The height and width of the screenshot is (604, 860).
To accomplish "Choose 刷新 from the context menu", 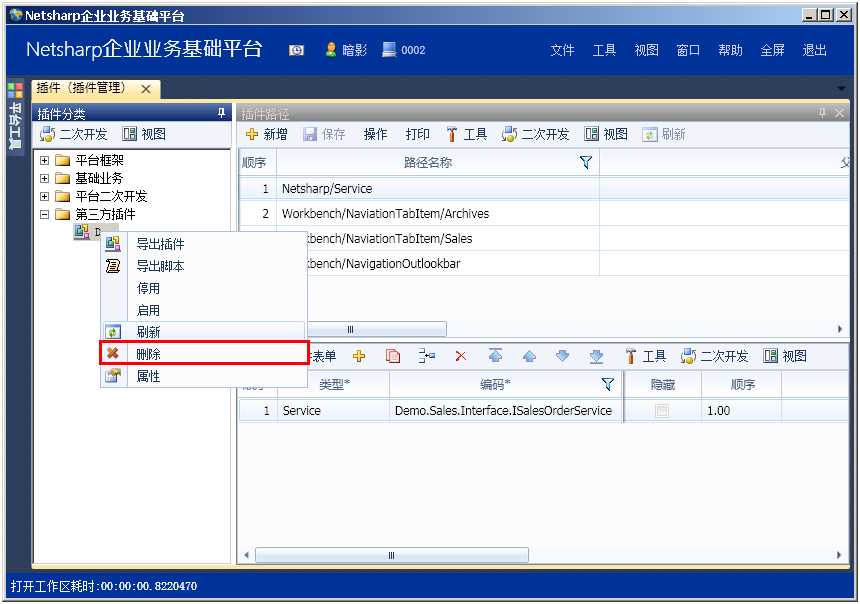I will (203, 332).
